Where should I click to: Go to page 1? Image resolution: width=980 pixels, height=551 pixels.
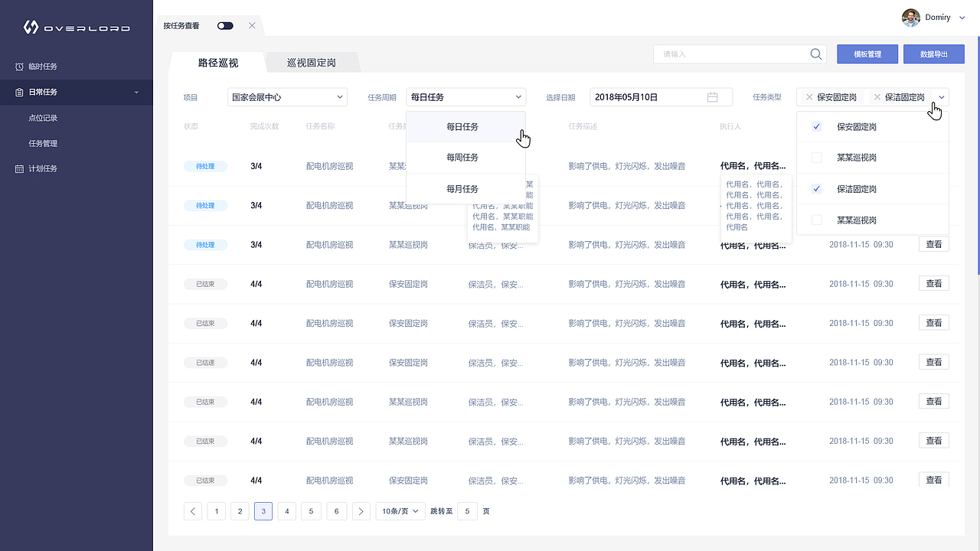217,511
